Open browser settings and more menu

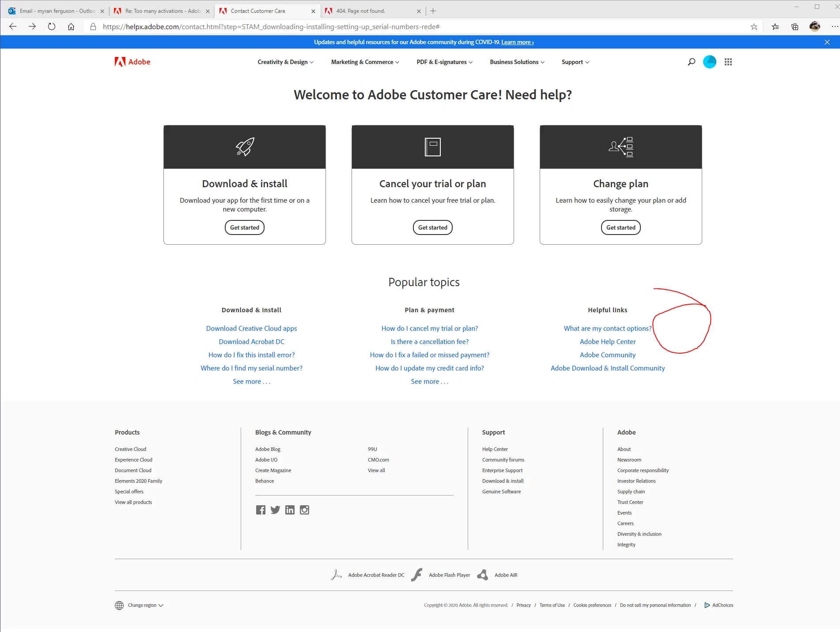click(x=834, y=26)
